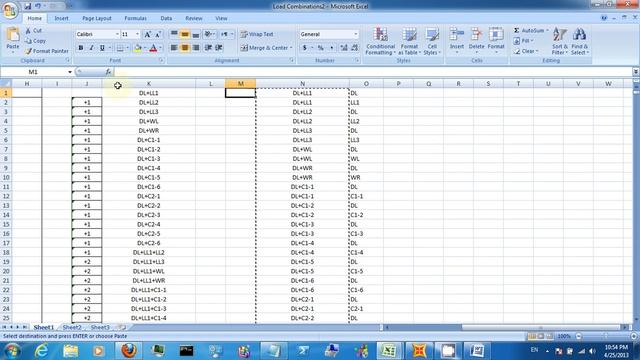Switch to the Insert ribbon tab
The width and height of the screenshot is (640, 360).
point(61,18)
